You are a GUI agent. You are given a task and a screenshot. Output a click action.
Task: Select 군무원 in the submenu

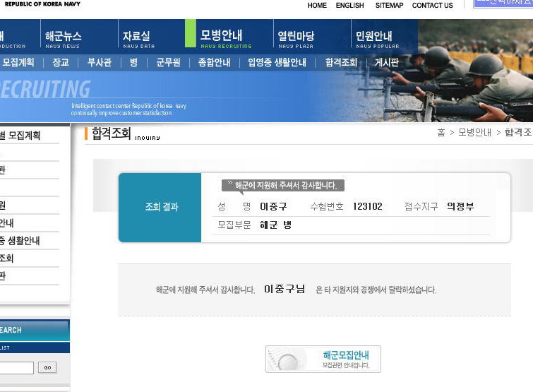point(169,62)
